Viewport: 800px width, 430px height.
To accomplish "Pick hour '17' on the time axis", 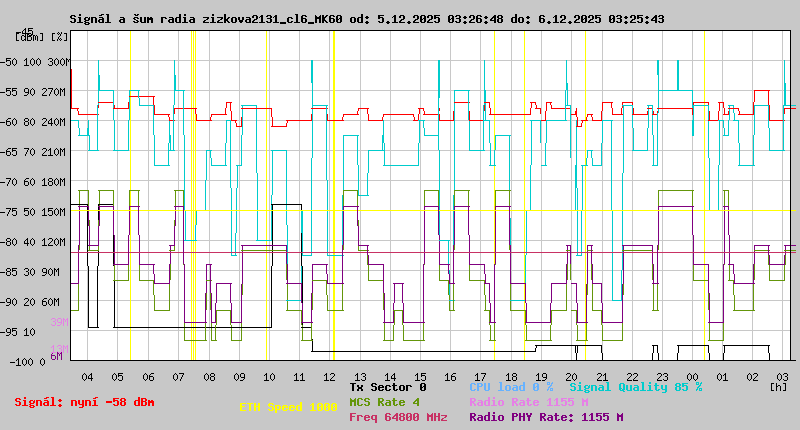I will pyautogui.click(x=481, y=377).
